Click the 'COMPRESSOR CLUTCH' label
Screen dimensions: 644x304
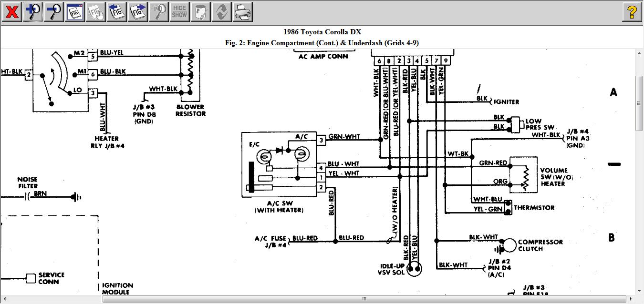coord(540,245)
